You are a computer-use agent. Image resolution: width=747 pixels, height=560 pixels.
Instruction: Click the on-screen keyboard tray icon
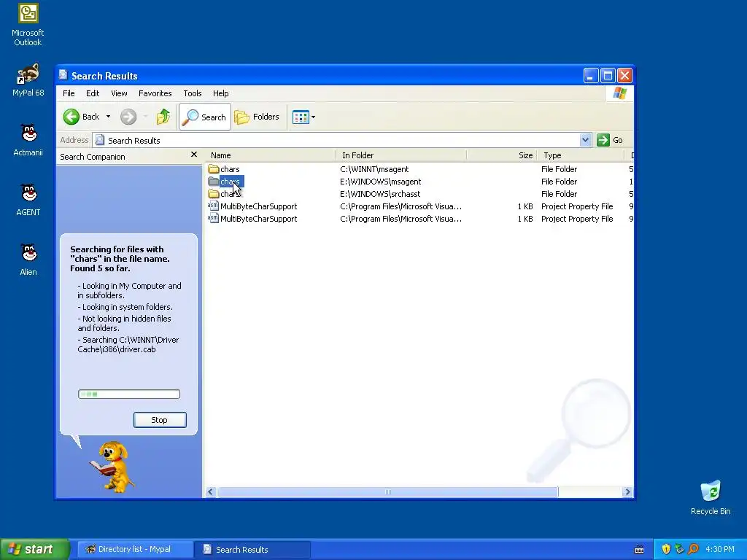point(639,550)
